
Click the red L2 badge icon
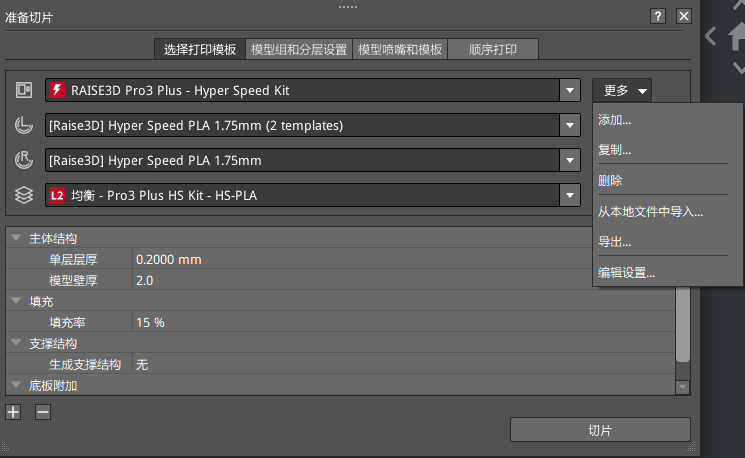coord(57,195)
